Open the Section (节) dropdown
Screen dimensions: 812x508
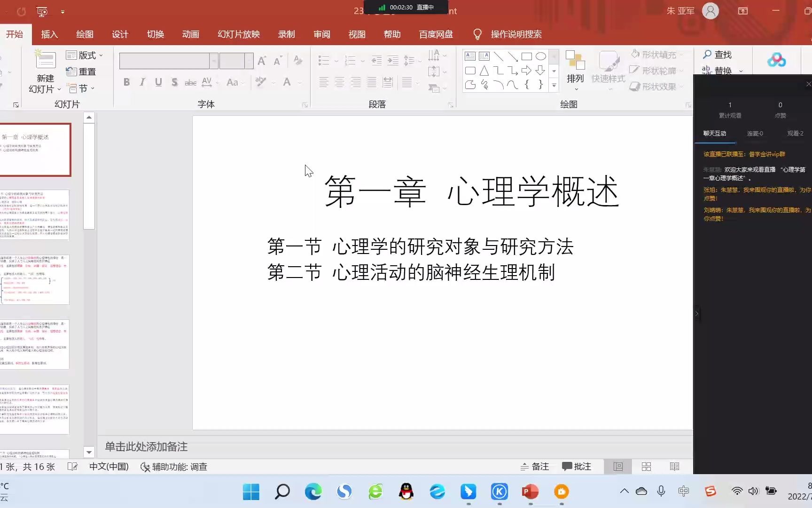click(x=81, y=88)
